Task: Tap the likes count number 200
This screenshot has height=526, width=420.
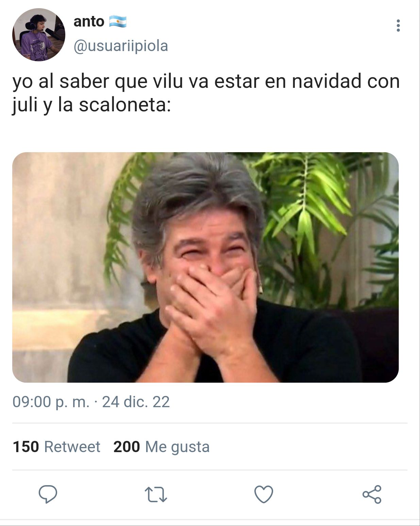Action: point(127,447)
